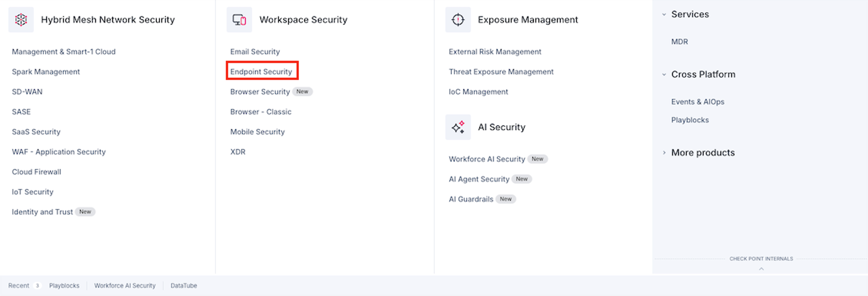Open Workforce AI Security product

click(487, 159)
